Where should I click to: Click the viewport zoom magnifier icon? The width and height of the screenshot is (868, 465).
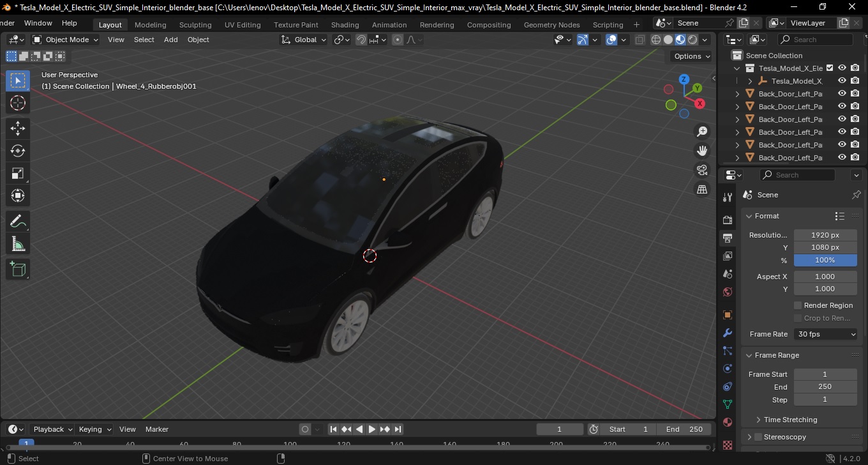click(x=702, y=132)
